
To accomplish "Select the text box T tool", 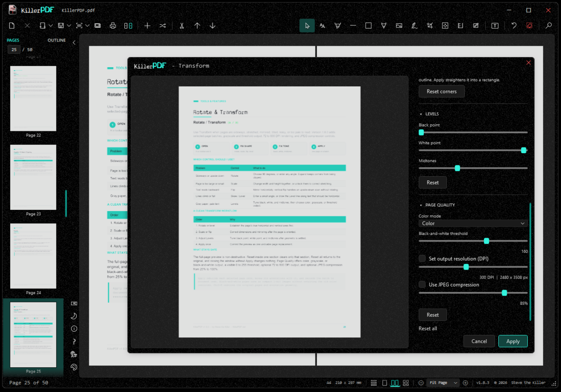I will click(x=495, y=26).
